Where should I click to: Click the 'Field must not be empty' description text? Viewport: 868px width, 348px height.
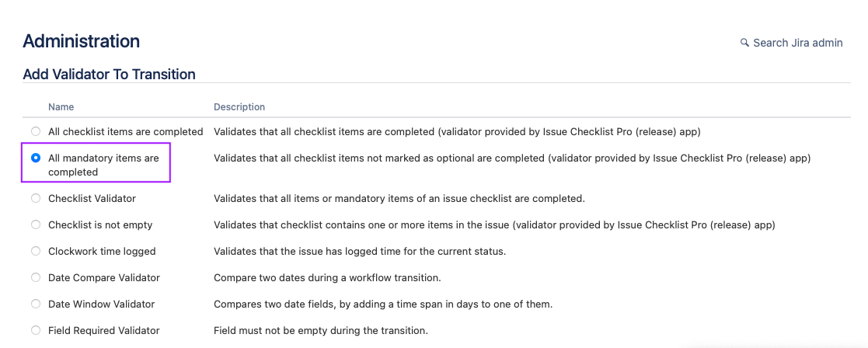pos(320,330)
